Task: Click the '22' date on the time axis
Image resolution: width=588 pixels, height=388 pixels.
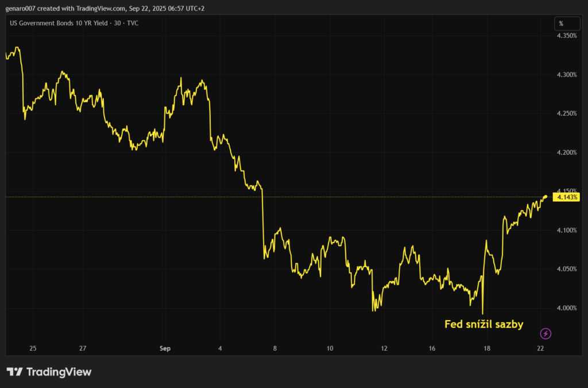Action: 540,348
